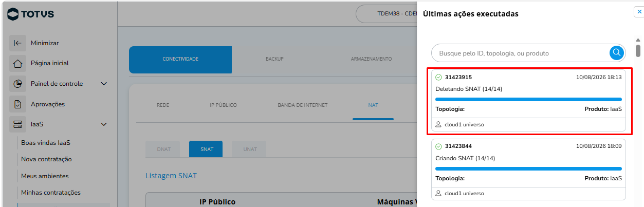The height and width of the screenshot is (207, 644).
Task: Click the Painel de controle chart icon
Action: 17,84
